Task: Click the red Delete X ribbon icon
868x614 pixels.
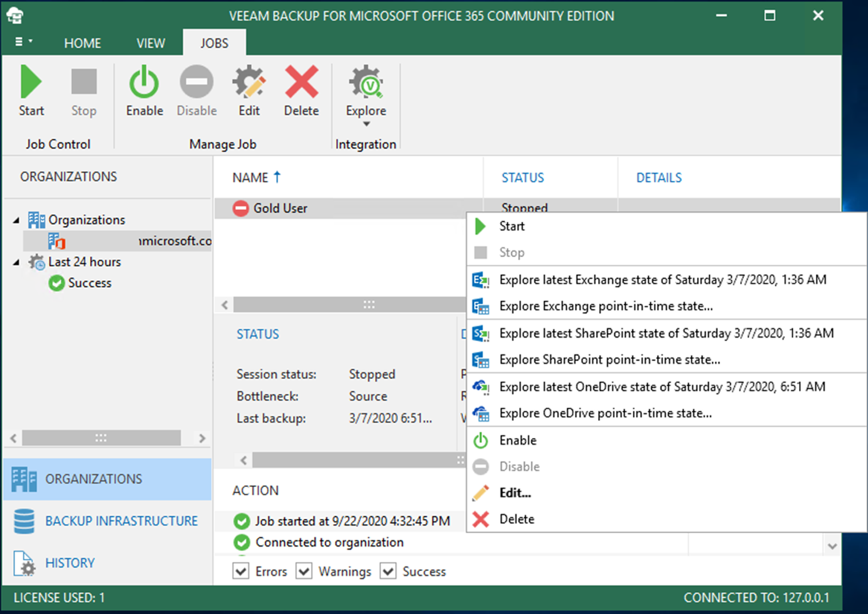Action: tap(301, 82)
